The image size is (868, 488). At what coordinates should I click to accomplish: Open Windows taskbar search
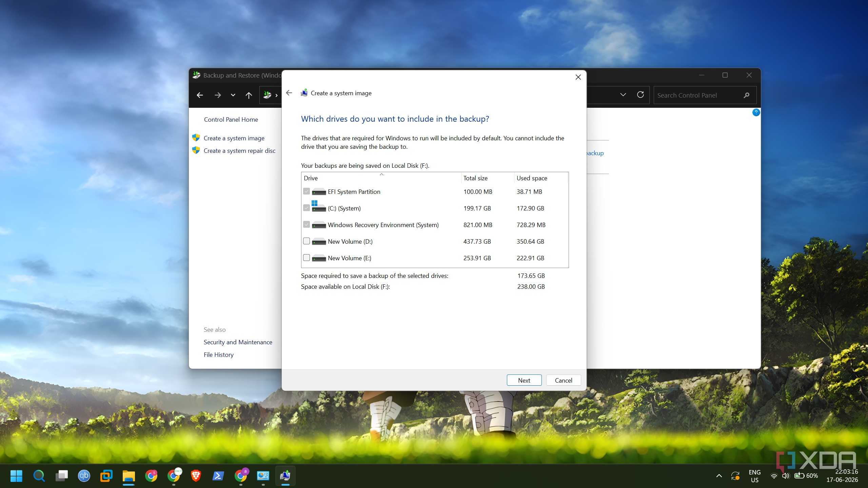[x=39, y=476]
